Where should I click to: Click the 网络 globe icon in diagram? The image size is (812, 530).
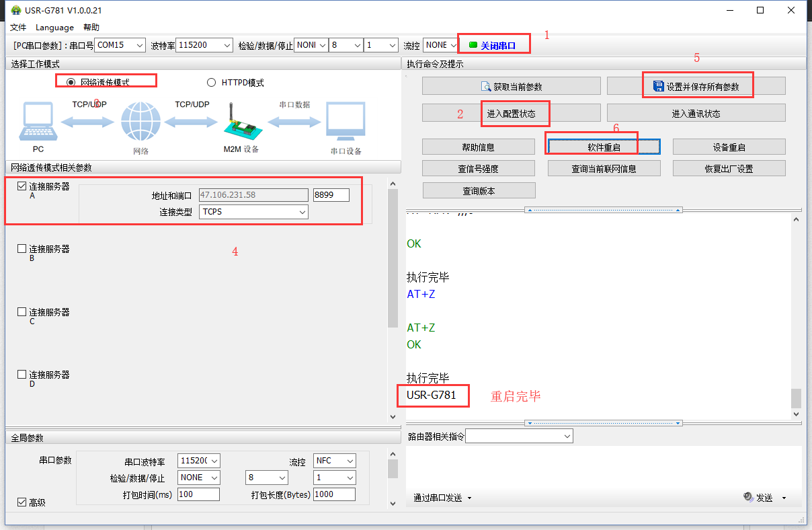(140, 122)
